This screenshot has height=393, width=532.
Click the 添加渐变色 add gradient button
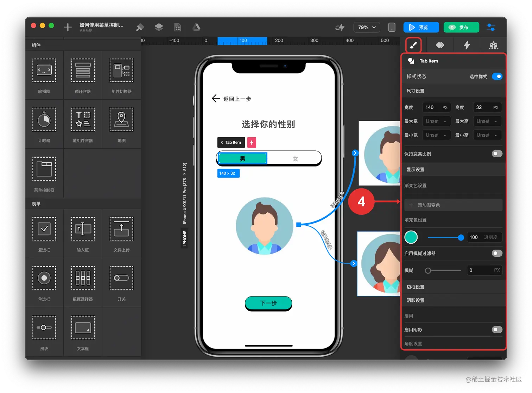pos(453,205)
